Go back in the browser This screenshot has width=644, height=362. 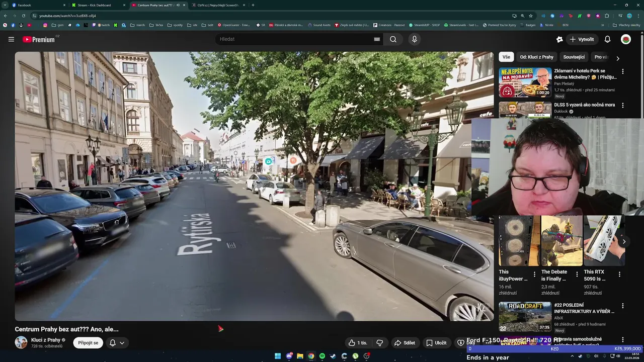[6, 16]
